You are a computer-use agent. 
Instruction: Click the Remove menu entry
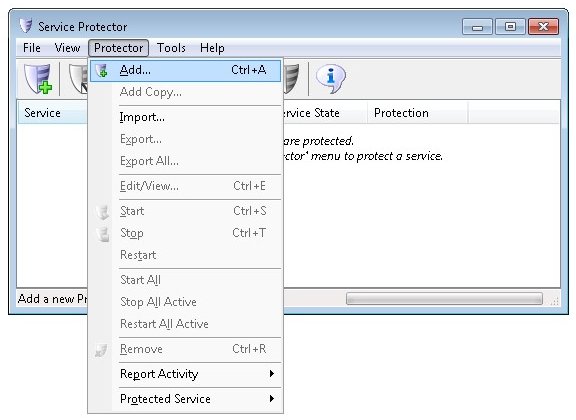tap(186, 349)
